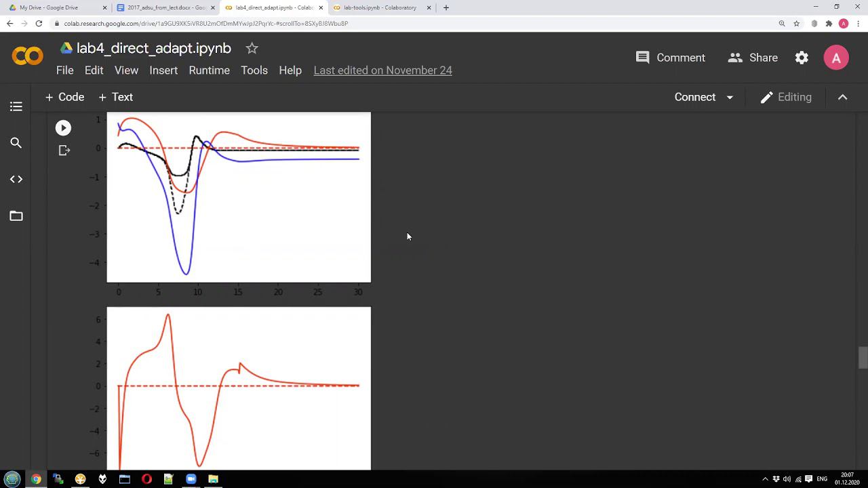Open Colab settings gear

click(802, 58)
